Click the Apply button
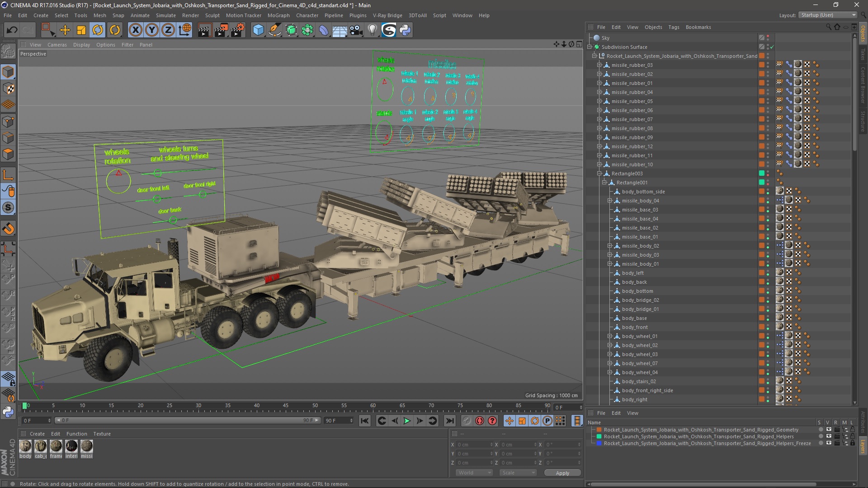The width and height of the screenshot is (868, 488). 562,473
